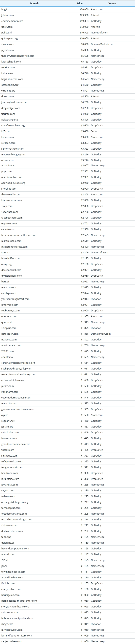Click the Price column header
135x644 pixels.
79,4
